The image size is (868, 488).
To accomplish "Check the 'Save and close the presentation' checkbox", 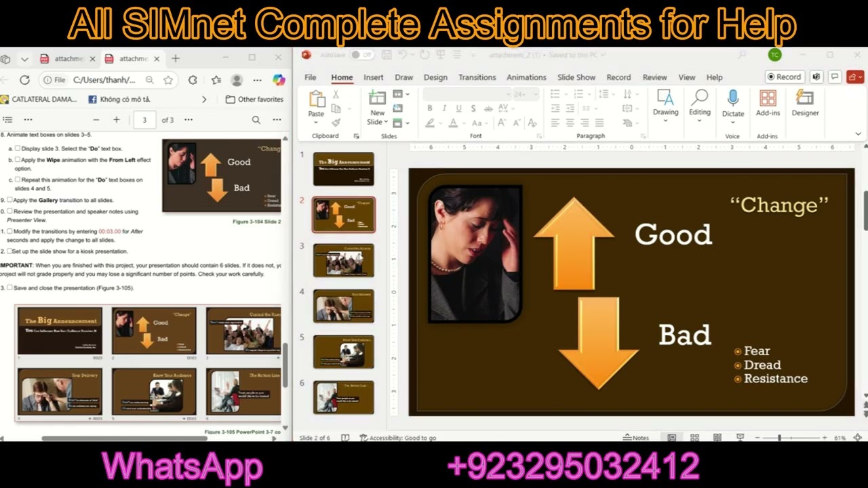I will [9, 287].
